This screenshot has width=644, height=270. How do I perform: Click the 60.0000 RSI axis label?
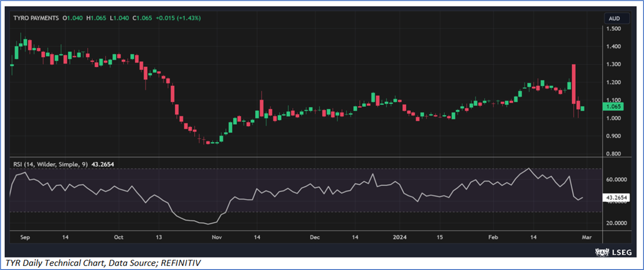point(616,179)
